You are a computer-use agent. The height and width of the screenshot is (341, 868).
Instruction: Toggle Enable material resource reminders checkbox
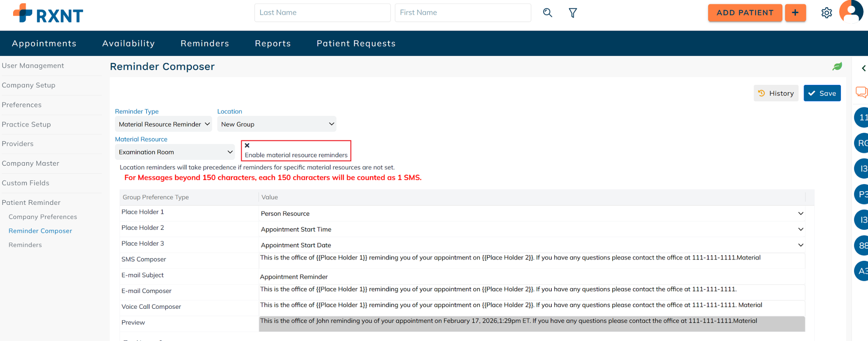(x=247, y=145)
